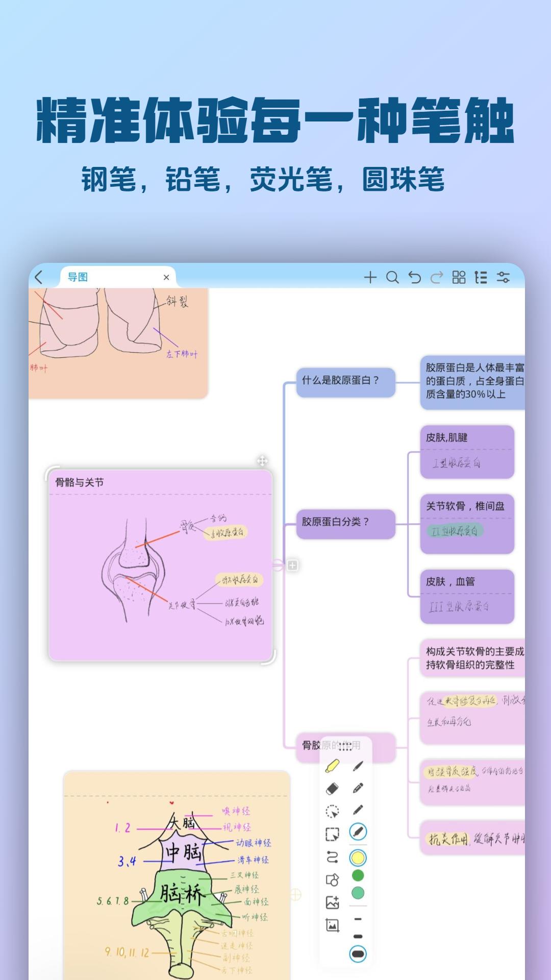Select the eraser tool in the palette
Image resolution: width=551 pixels, height=980 pixels.
(x=332, y=789)
